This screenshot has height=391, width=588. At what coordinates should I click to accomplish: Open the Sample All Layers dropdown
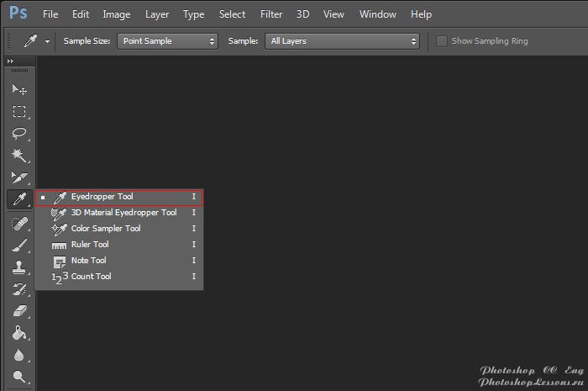[342, 41]
